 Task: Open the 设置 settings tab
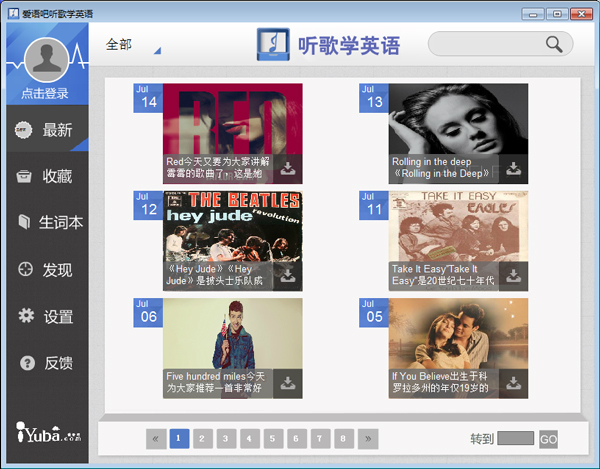pos(47,316)
